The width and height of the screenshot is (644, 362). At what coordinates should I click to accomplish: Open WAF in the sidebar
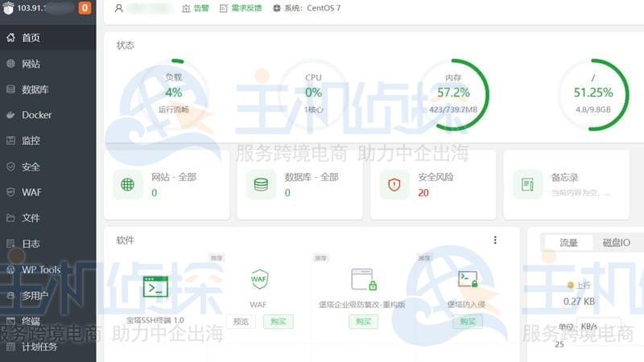[48, 192]
